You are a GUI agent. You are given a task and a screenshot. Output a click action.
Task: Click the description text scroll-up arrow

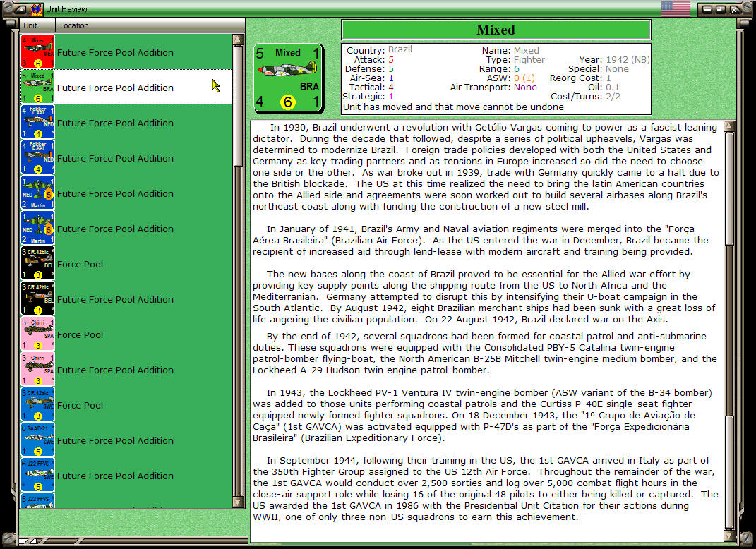pyautogui.click(x=729, y=126)
